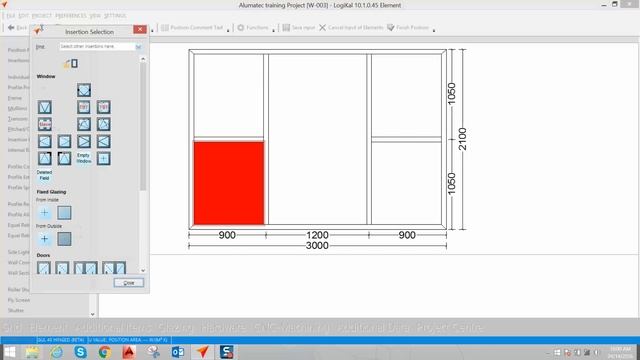
Task: Open Outlook from the taskbar
Action: (x=178, y=352)
